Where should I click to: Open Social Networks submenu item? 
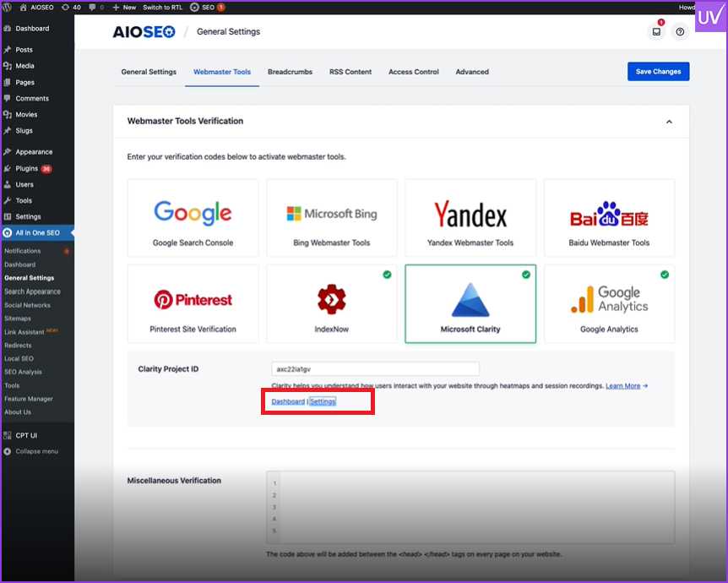click(x=27, y=305)
